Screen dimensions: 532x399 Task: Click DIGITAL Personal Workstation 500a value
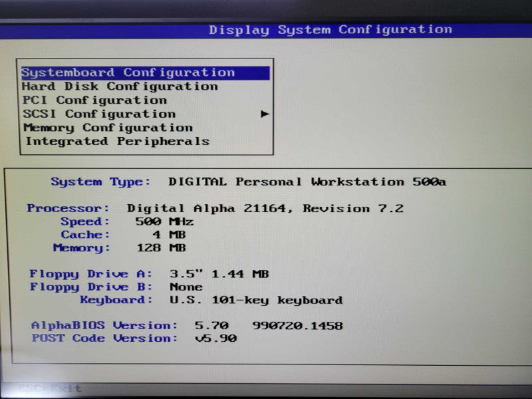307,182
